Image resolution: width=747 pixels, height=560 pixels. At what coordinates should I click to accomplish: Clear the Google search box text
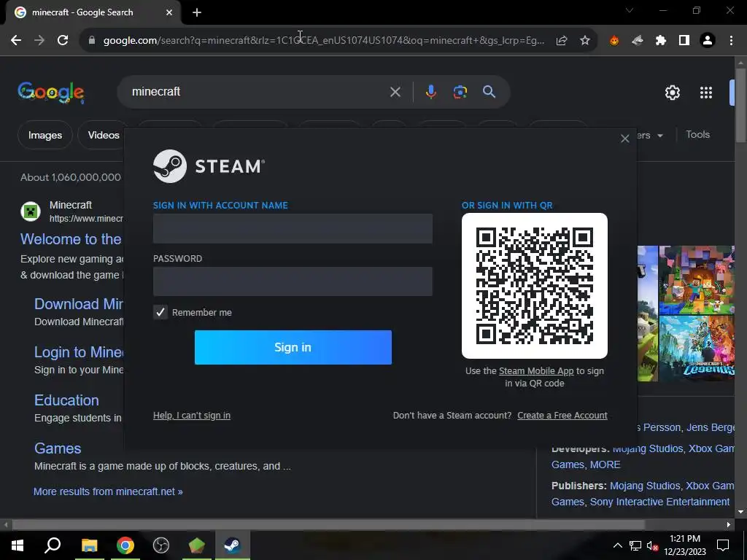[395, 91]
